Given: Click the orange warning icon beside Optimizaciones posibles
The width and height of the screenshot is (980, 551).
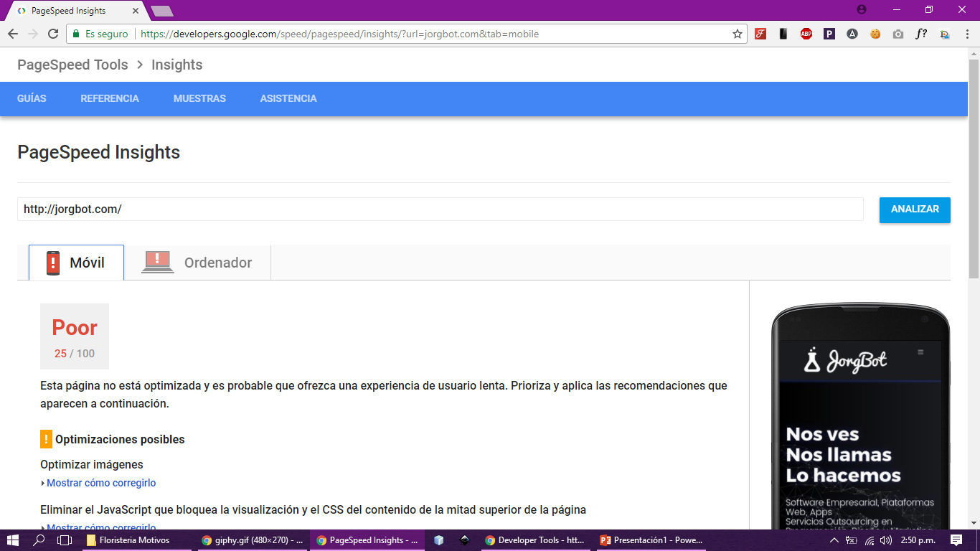Looking at the screenshot, I should pos(46,439).
